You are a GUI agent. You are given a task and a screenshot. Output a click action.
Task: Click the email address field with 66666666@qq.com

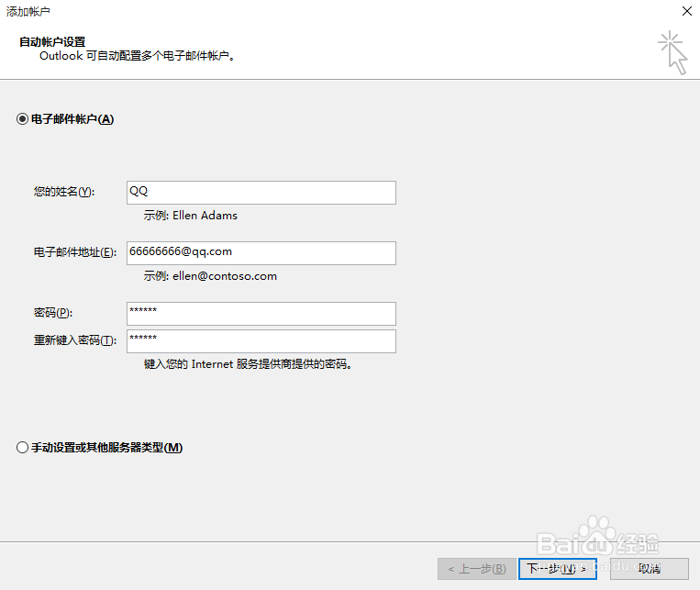pos(261,253)
